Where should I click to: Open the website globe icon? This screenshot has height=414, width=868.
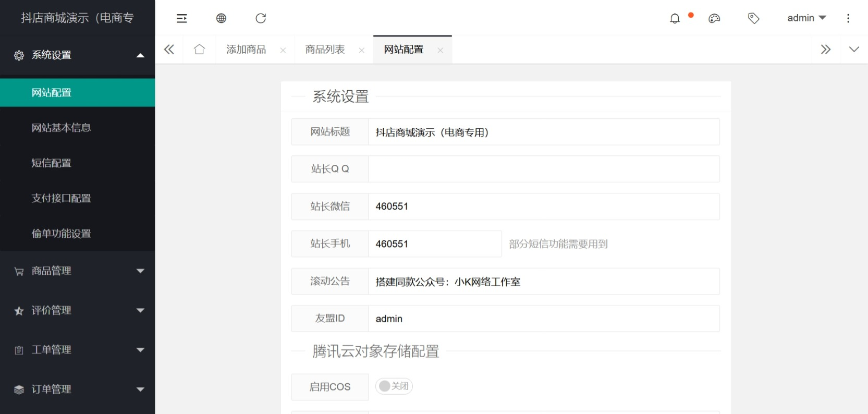(x=221, y=19)
